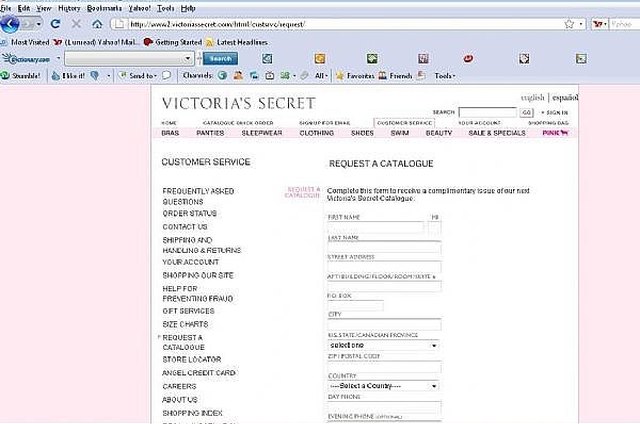Expand the 'Send to' dropdown
Screen dimensions: 640x424
click(x=155, y=76)
